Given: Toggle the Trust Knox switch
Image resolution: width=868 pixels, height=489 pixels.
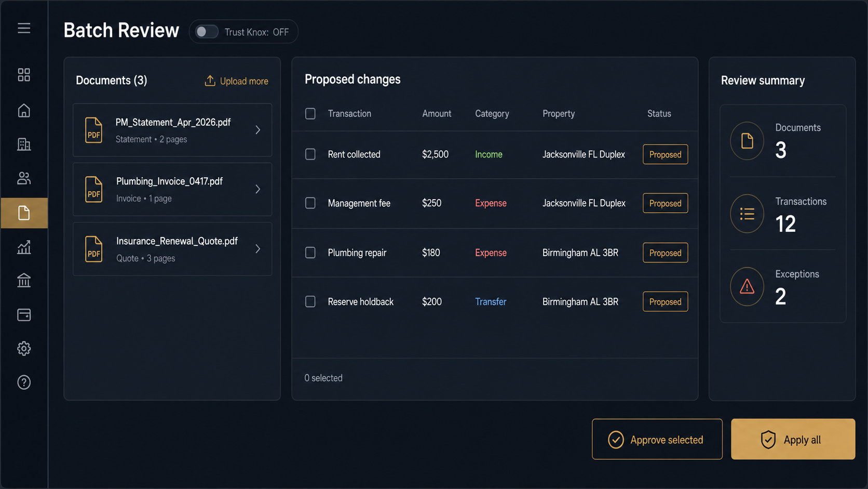Looking at the screenshot, I should point(206,32).
